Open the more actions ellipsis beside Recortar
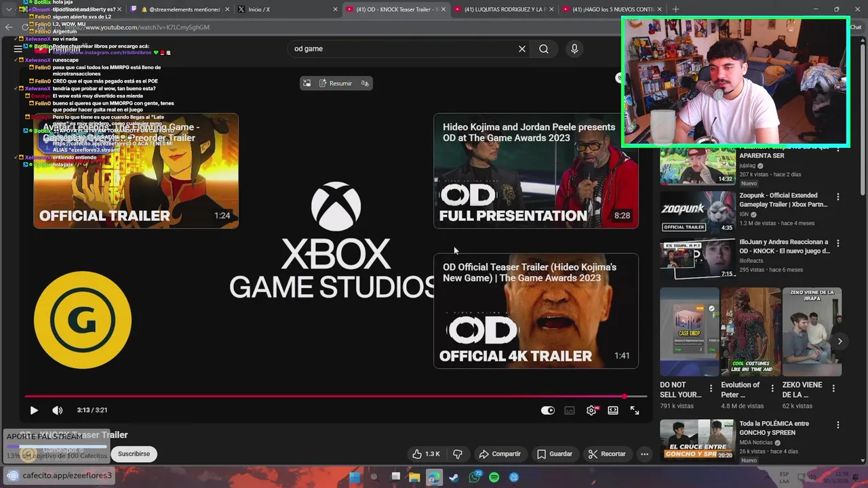 click(644, 454)
